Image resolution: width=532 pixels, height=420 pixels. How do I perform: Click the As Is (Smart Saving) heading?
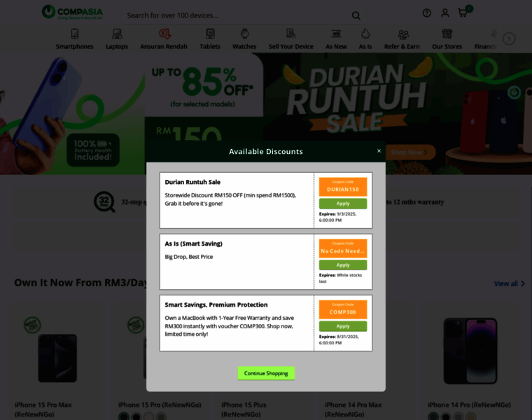tap(193, 244)
